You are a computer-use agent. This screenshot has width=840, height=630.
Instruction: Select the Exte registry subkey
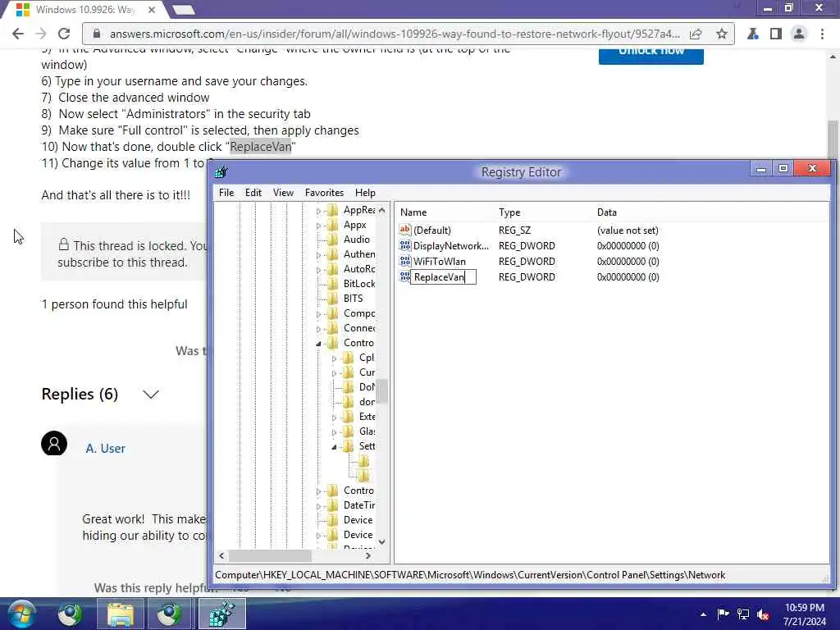367,416
